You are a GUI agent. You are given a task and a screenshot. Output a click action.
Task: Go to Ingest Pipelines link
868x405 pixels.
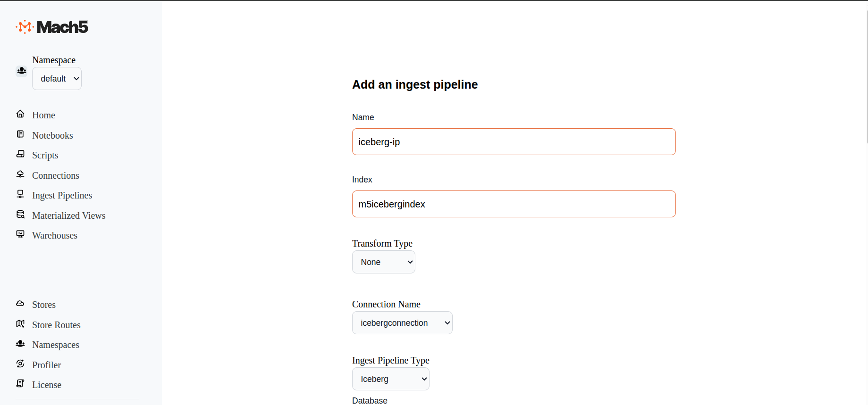[62, 195]
